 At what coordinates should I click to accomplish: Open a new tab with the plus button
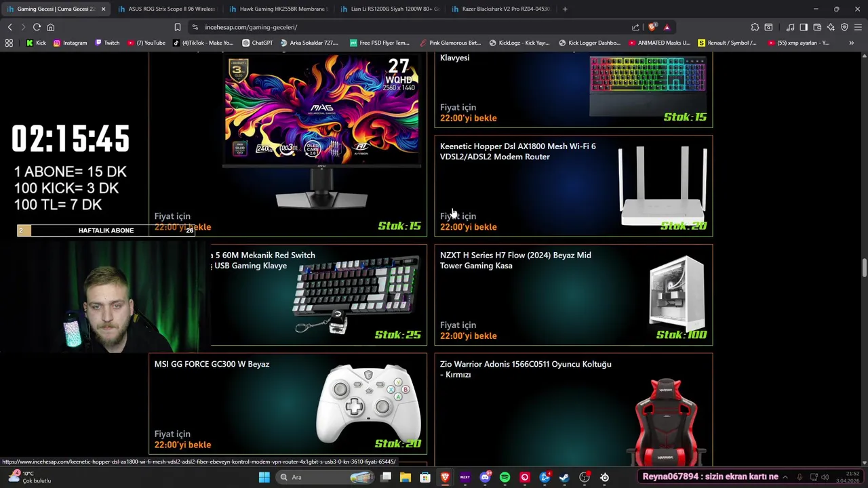[x=565, y=9]
